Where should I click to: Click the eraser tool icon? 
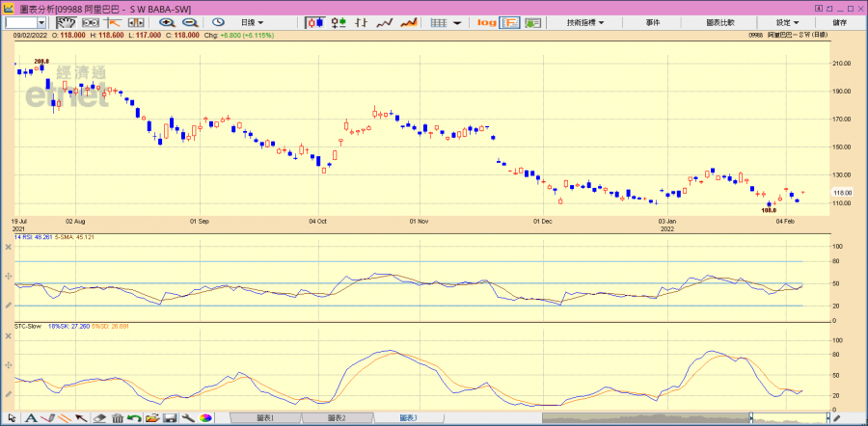[99, 418]
